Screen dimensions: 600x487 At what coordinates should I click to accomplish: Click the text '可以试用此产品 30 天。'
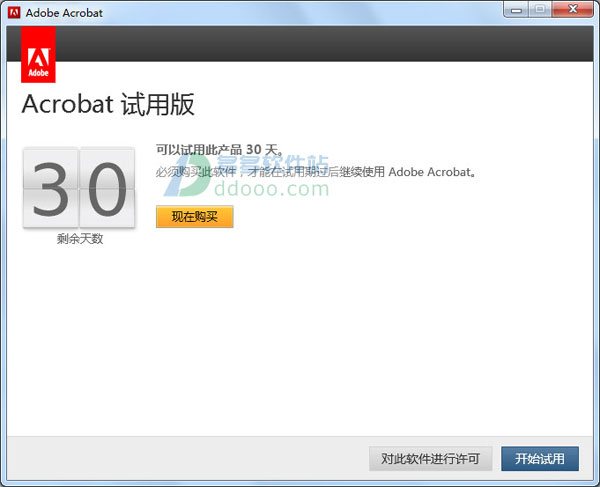(220, 149)
